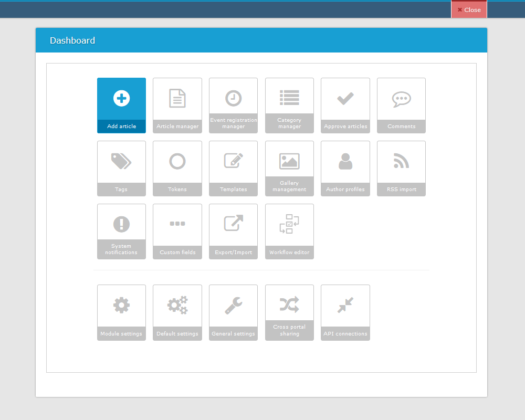Open General settings wrench tile
The image size is (525, 420).
(233, 312)
